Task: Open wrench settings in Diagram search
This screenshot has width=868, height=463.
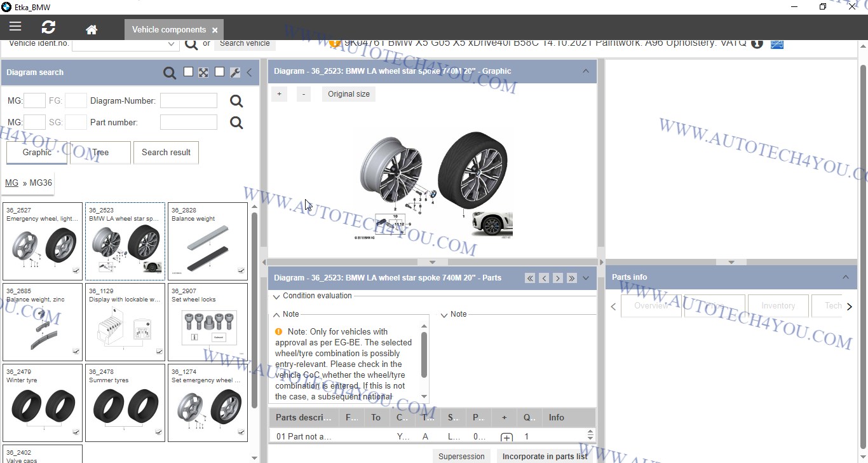Action: tap(234, 73)
